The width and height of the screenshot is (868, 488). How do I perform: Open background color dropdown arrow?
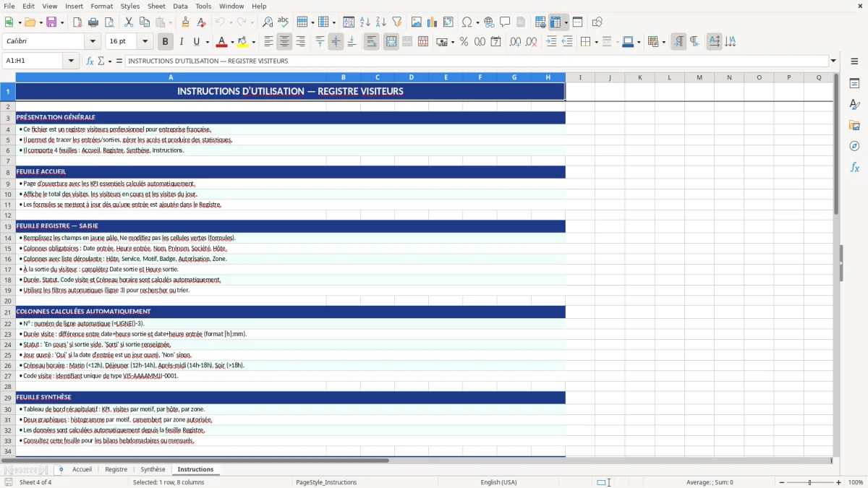tap(253, 42)
